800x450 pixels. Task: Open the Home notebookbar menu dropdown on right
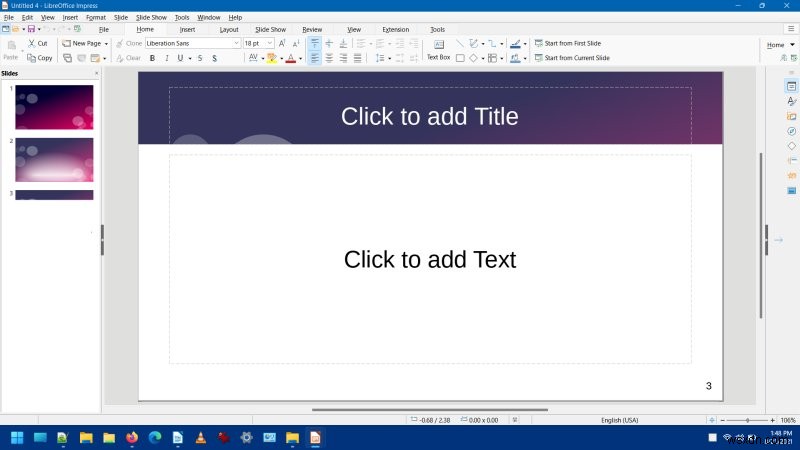pyautogui.click(x=781, y=45)
